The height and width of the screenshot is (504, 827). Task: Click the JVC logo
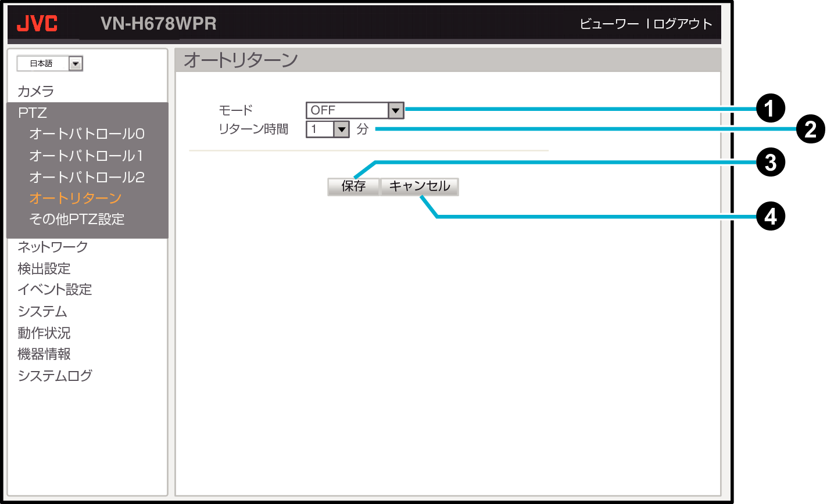point(37,24)
